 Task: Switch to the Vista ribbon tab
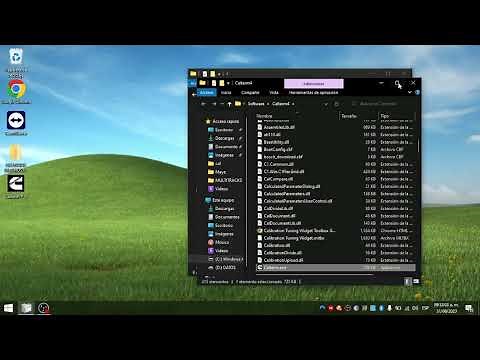[x=274, y=92]
